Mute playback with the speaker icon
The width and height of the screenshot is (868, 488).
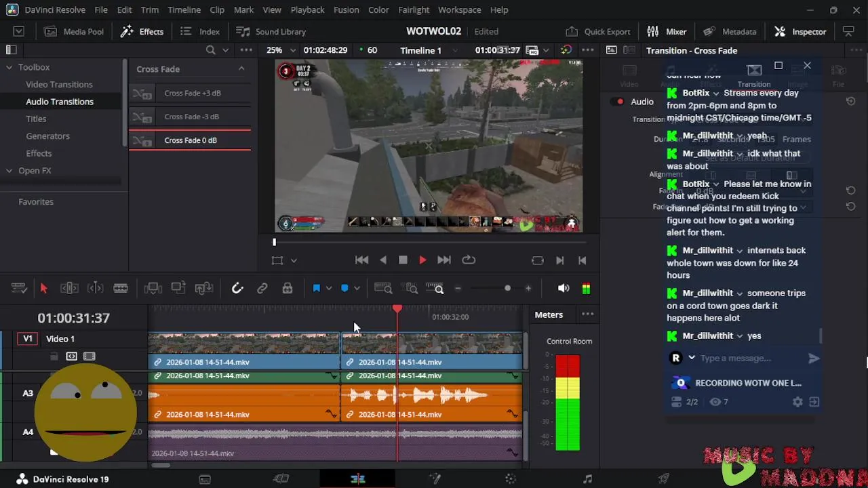click(564, 289)
